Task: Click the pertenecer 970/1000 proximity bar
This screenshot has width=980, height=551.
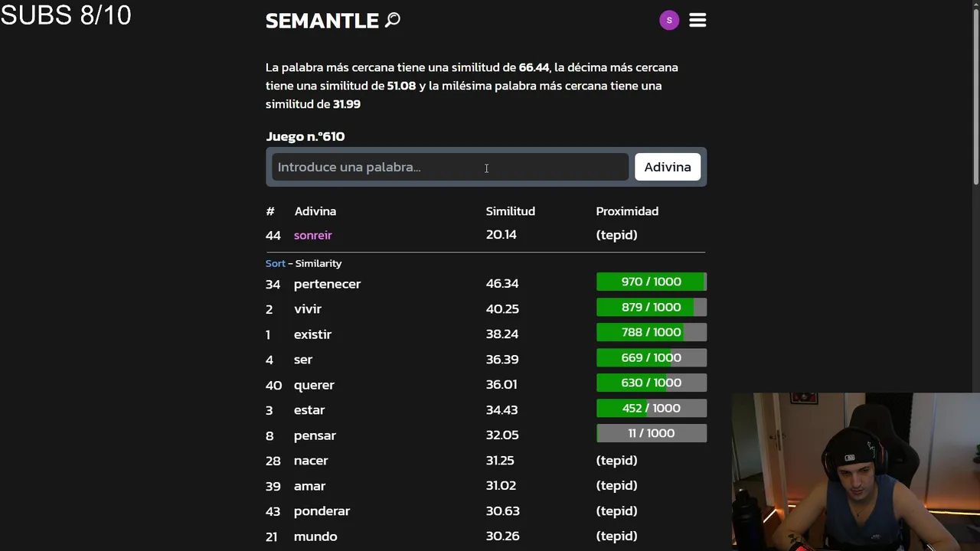Action: (x=651, y=282)
